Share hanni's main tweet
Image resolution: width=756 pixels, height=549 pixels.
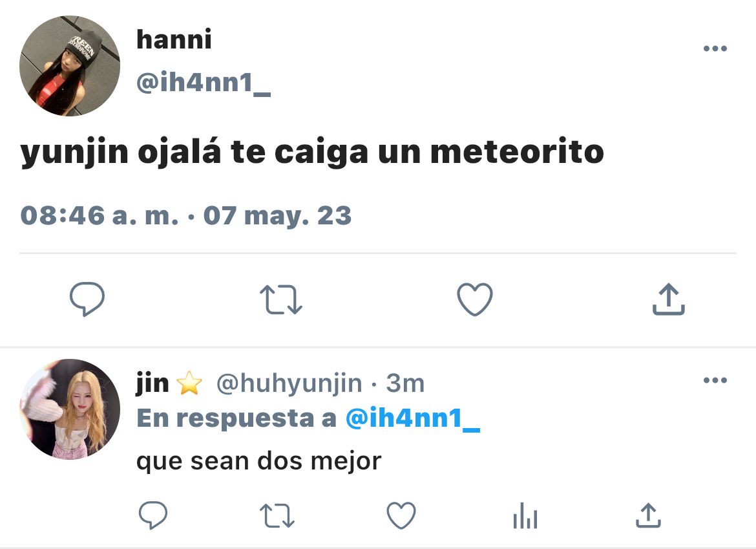[x=669, y=299]
